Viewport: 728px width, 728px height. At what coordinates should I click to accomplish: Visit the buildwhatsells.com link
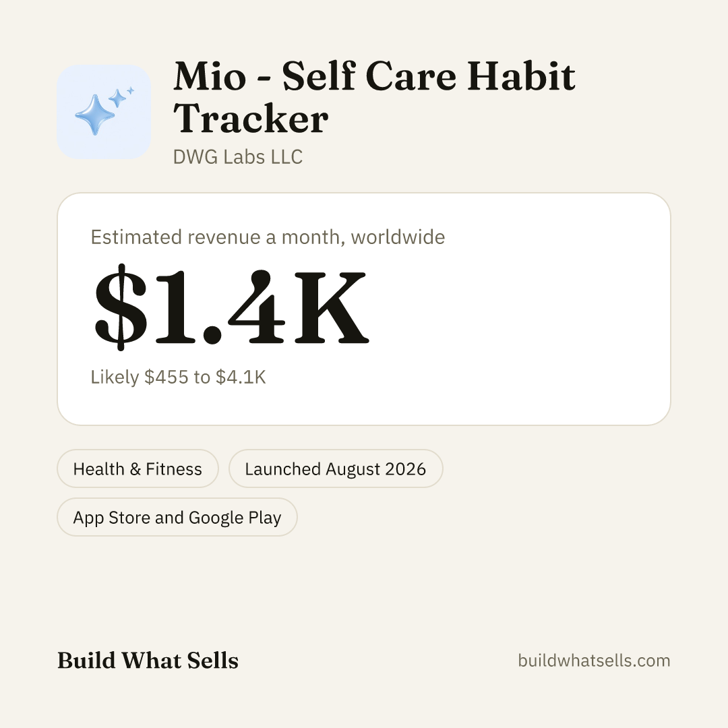coord(594,660)
